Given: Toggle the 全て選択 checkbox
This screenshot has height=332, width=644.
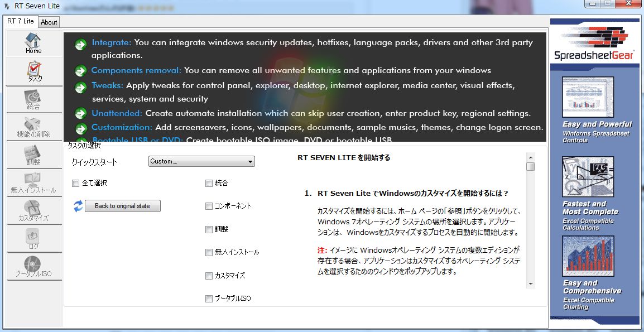Looking at the screenshot, I should tap(75, 183).
